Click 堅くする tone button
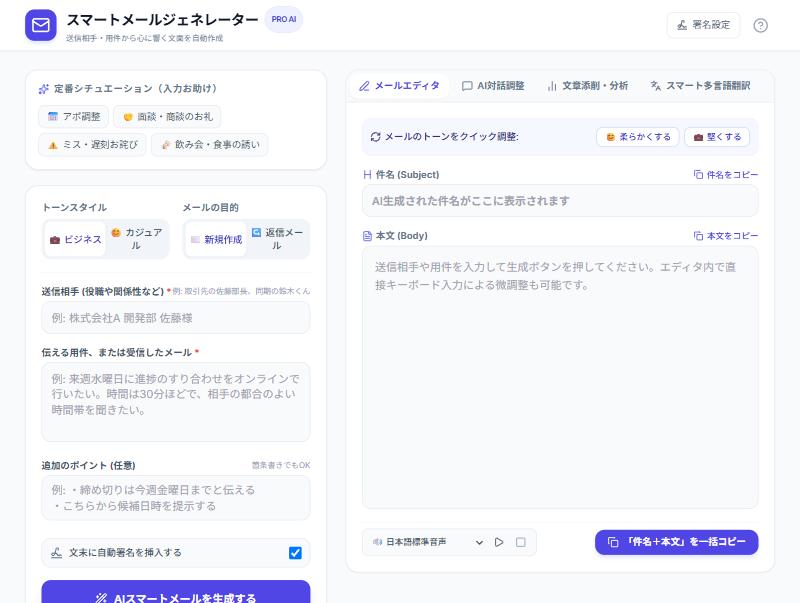Image resolution: width=800 pixels, height=603 pixels. tap(717, 137)
